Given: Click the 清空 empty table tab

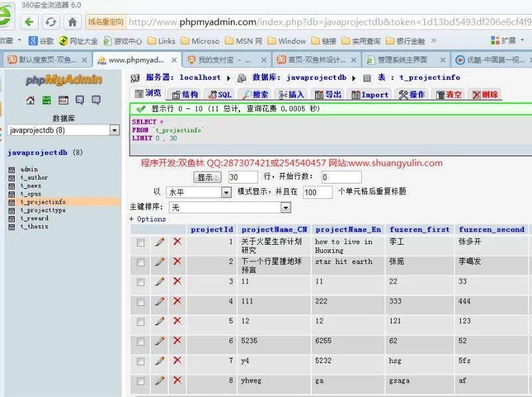Looking at the screenshot, I should click(448, 94).
